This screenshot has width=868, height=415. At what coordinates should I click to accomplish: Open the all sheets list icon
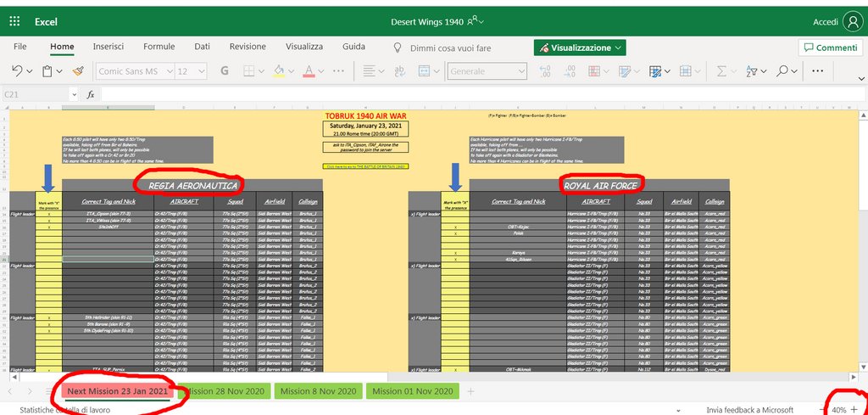[x=48, y=391]
